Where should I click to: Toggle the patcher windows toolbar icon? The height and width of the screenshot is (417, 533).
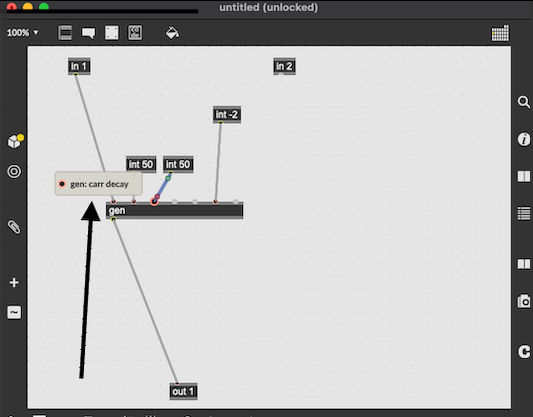pyautogui.click(x=65, y=33)
